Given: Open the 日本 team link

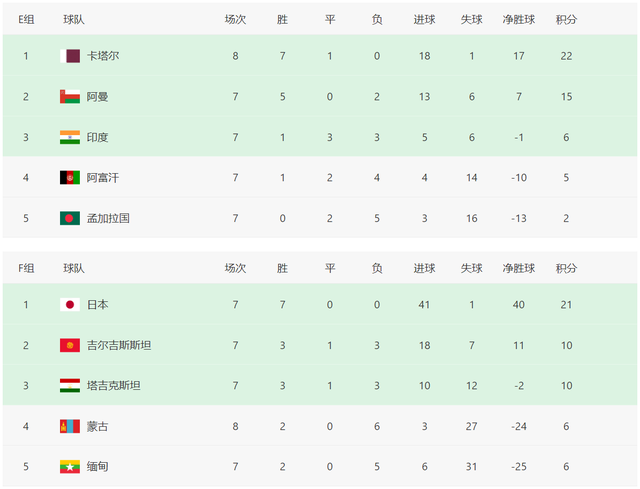Looking at the screenshot, I should [x=97, y=305].
